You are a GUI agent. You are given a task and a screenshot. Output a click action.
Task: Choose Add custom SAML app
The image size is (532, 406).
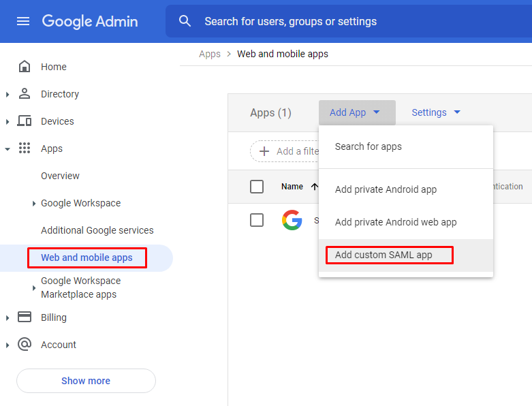(x=406, y=255)
